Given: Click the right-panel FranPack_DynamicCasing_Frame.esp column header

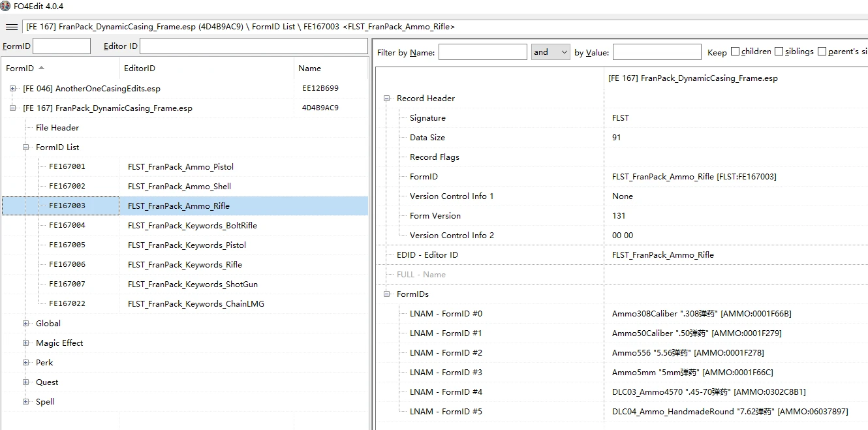Looking at the screenshot, I should pyautogui.click(x=693, y=78).
